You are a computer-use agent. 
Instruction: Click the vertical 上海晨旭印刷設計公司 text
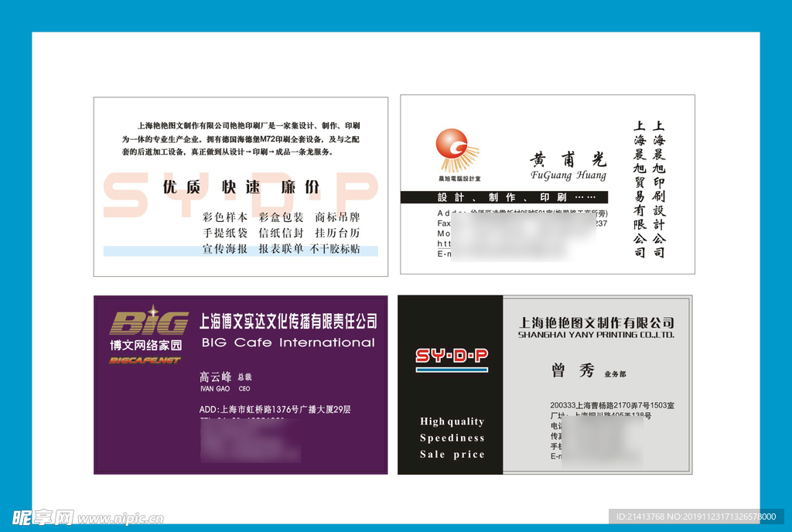click(658, 188)
